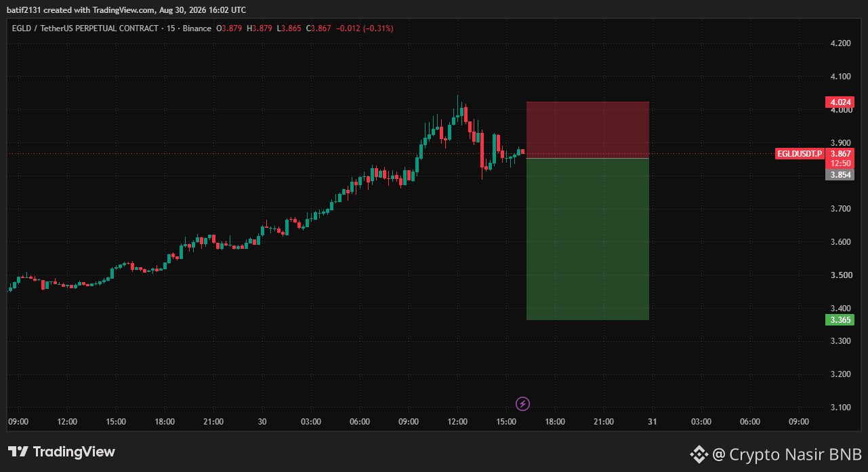Click the C3.867 close value
Screen dimensions: 868x472
[319, 28]
